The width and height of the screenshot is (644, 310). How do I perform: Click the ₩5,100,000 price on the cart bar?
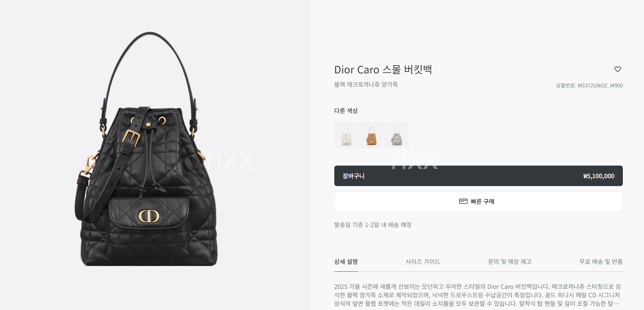click(599, 176)
